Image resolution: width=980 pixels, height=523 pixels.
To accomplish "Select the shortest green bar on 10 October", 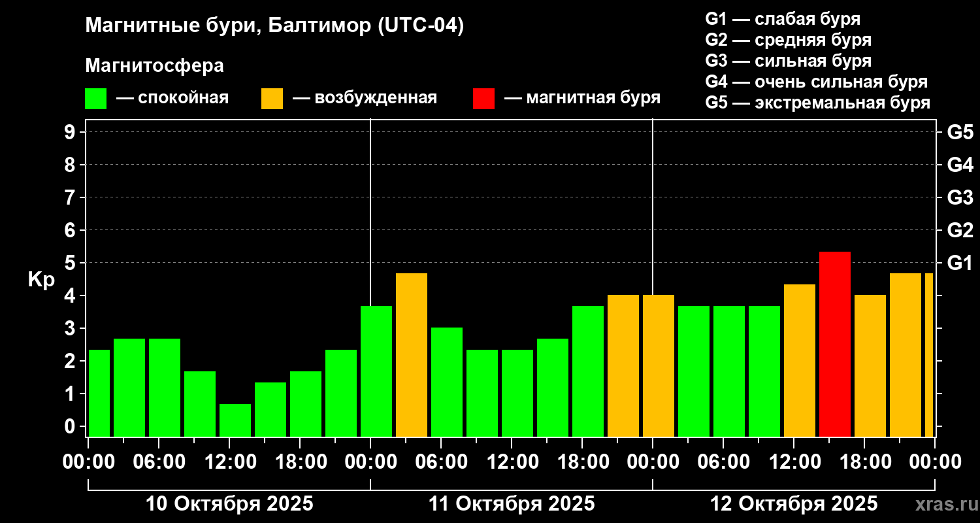I will [x=235, y=420].
